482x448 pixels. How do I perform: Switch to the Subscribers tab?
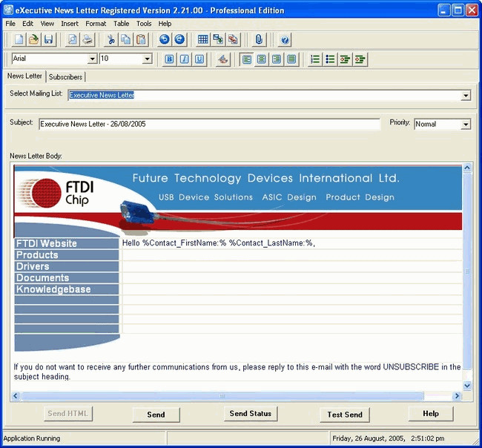pos(65,77)
